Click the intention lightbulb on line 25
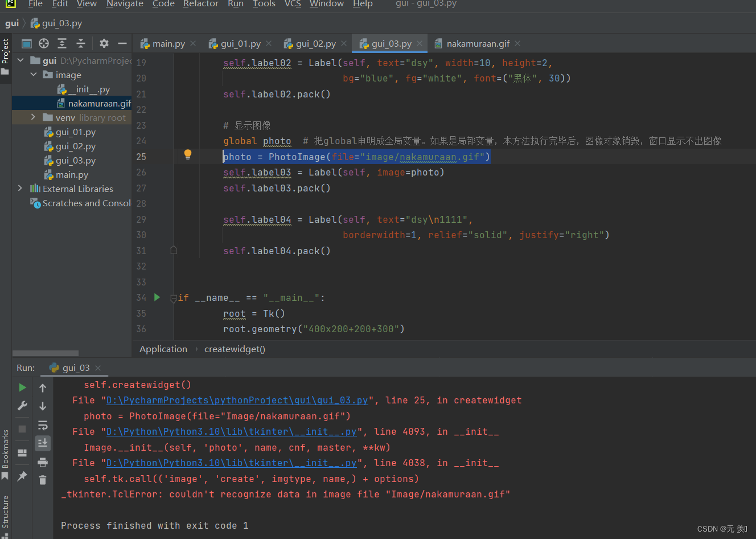This screenshot has width=756, height=539. (187, 154)
